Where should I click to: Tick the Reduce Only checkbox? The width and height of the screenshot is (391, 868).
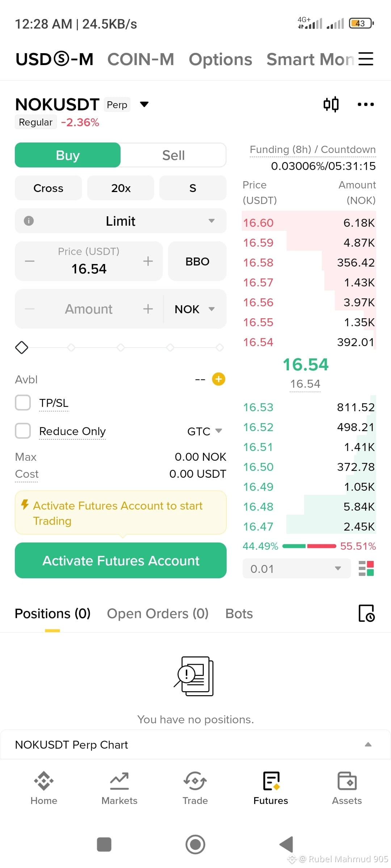pos(23,431)
